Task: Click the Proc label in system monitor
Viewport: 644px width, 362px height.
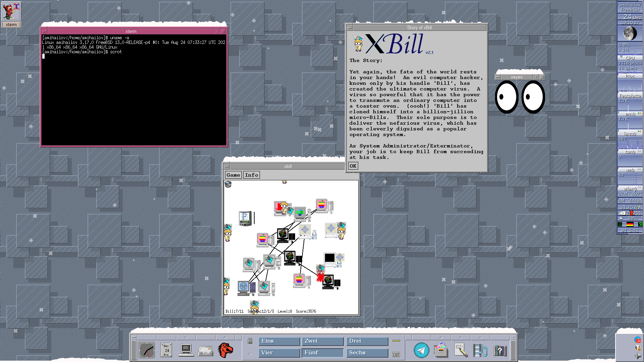Action: pos(630,76)
